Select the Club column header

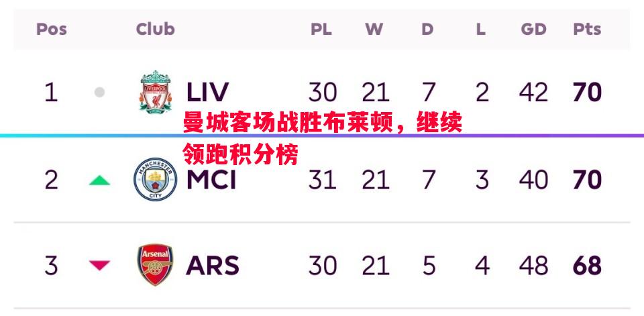155,29
